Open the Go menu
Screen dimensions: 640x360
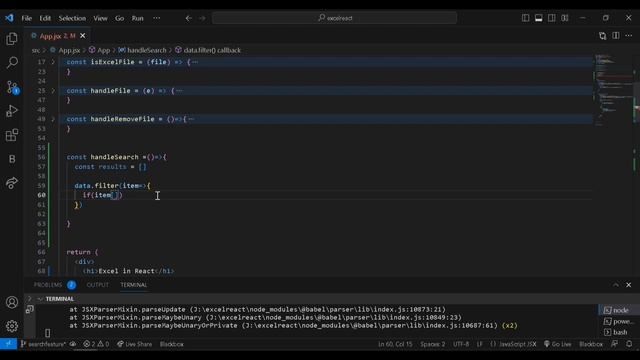click(x=119, y=18)
